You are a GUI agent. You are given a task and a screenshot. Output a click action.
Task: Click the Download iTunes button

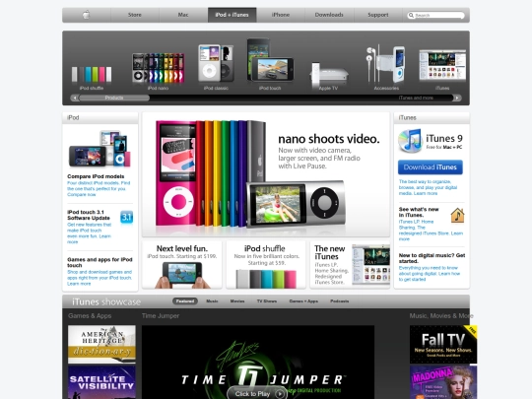click(431, 167)
